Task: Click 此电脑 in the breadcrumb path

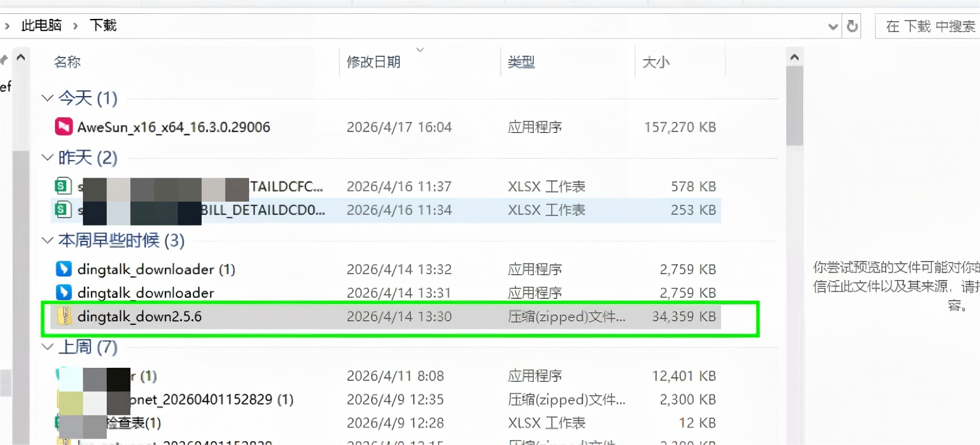Action: pos(42,26)
